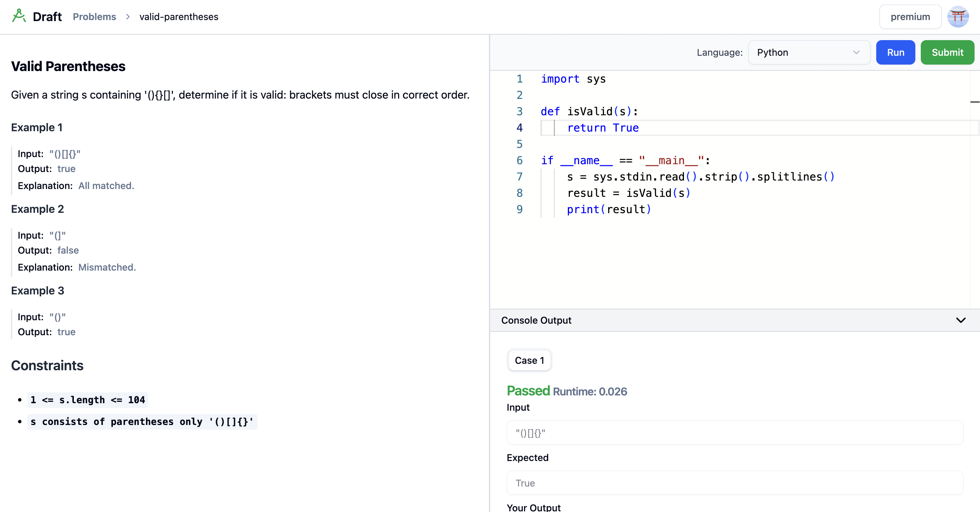
Task: Click the editor minimap scrollbar
Action: tap(975, 102)
